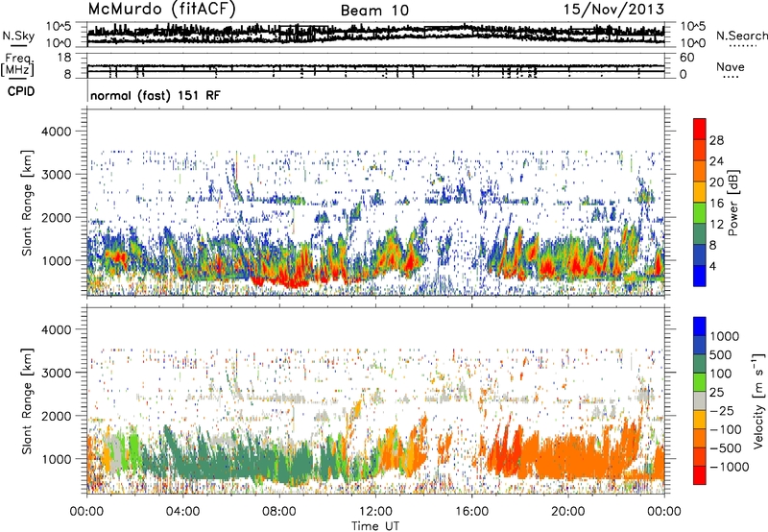Image resolution: width=768 pixels, height=532 pixels.
Task: Select the 'Freq. [MHz]' label
Action: (x=17, y=64)
